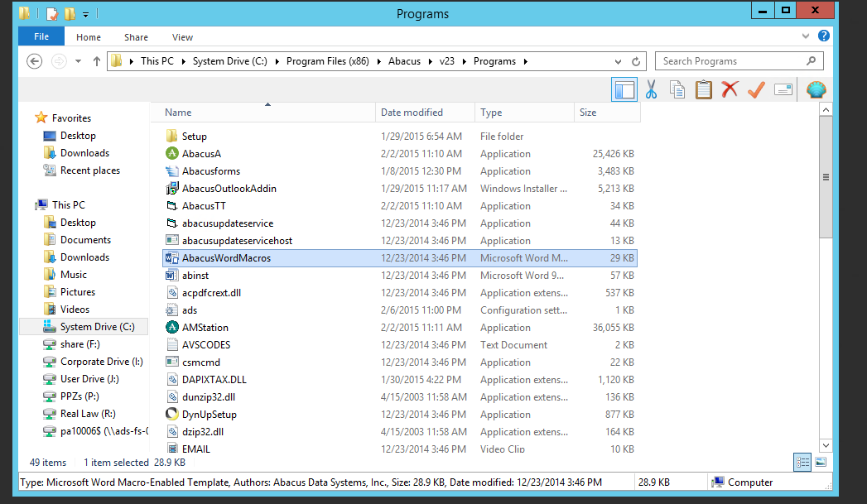
Task: Click the red X Delete toolbar icon
Action: point(730,89)
